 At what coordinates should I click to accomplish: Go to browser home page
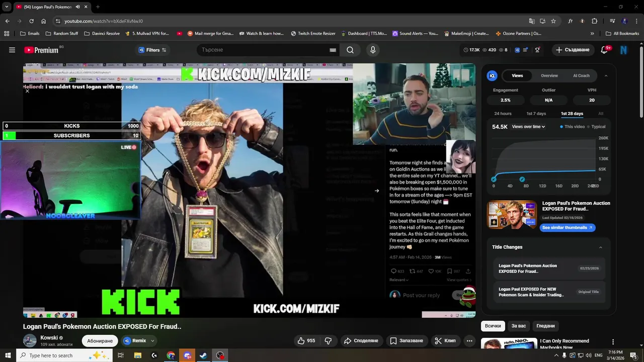(43, 21)
